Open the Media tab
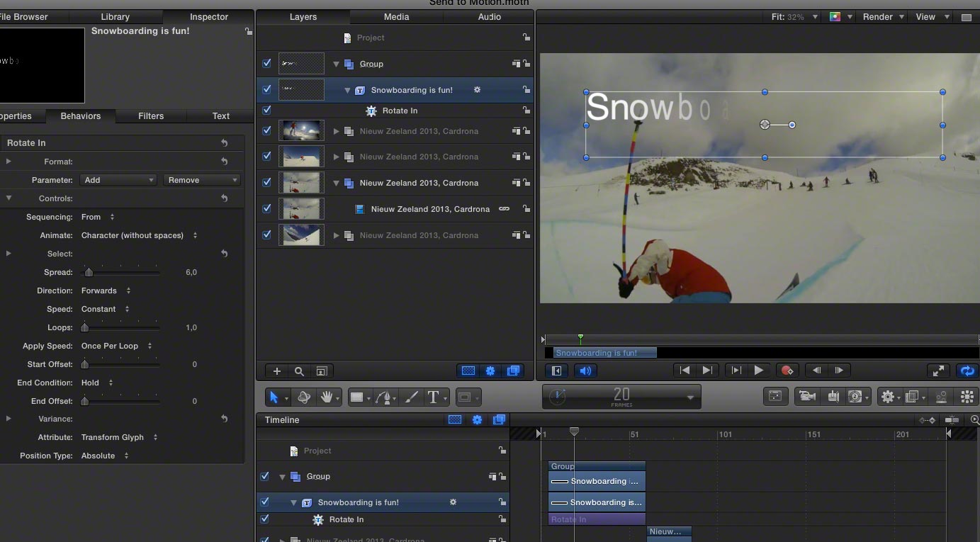The width and height of the screenshot is (980, 542). (x=397, y=17)
